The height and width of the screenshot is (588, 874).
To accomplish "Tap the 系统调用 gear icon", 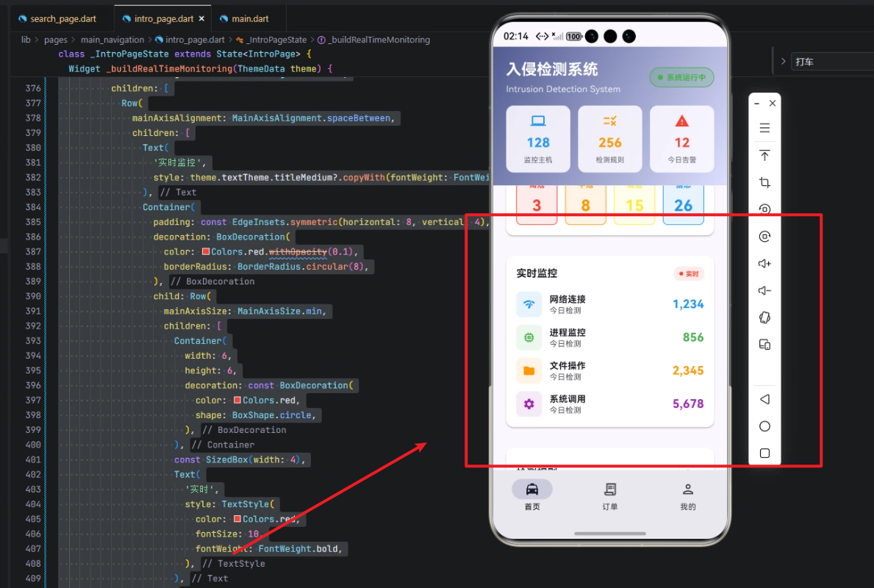I will pyautogui.click(x=529, y=404).
